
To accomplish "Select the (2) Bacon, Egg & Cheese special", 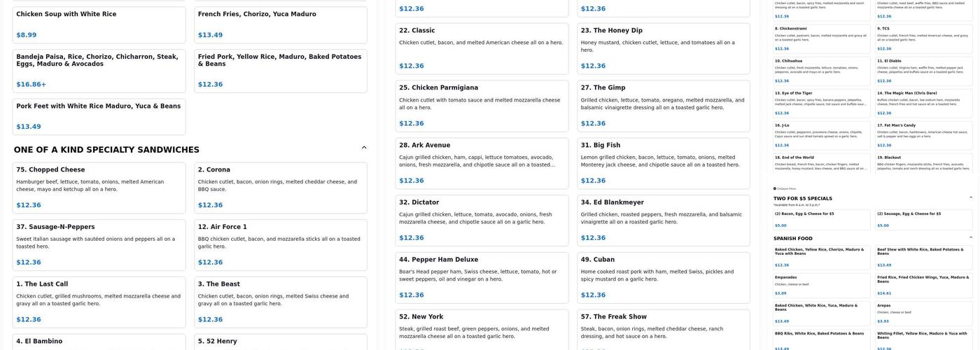I will pos(822,219).
